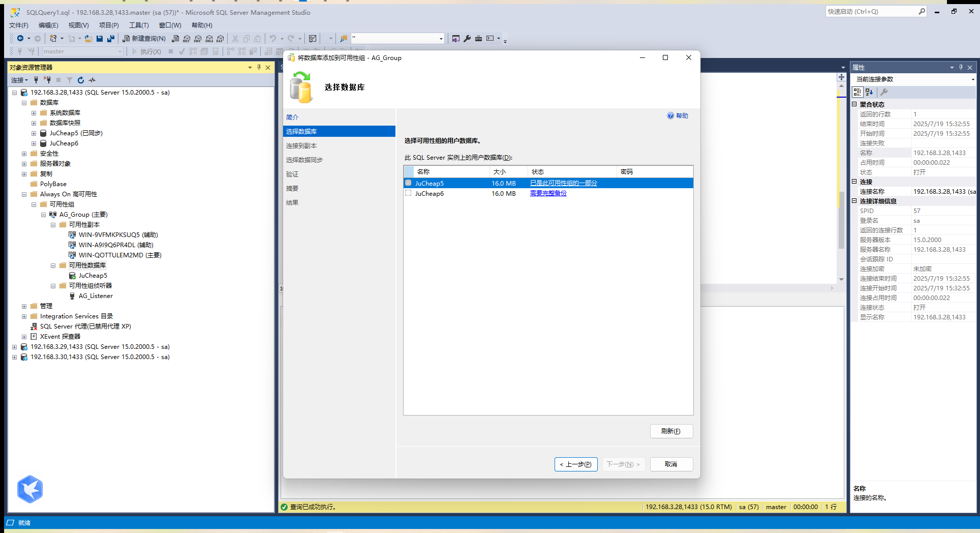Viewport: 980px width, 533px height.
Task: Click the MDX query toolbar icon
Action: tap(187, 38)
